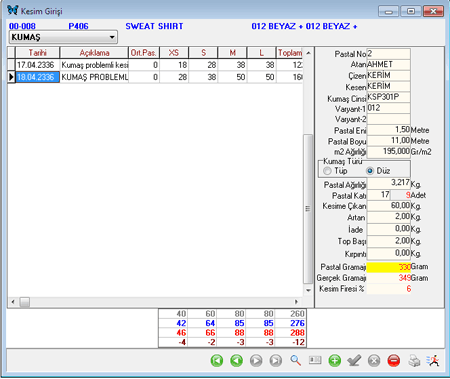This screenshot has width=450, height=379.
Task: Click the empty Varyant-2 field
Action: 388,119
